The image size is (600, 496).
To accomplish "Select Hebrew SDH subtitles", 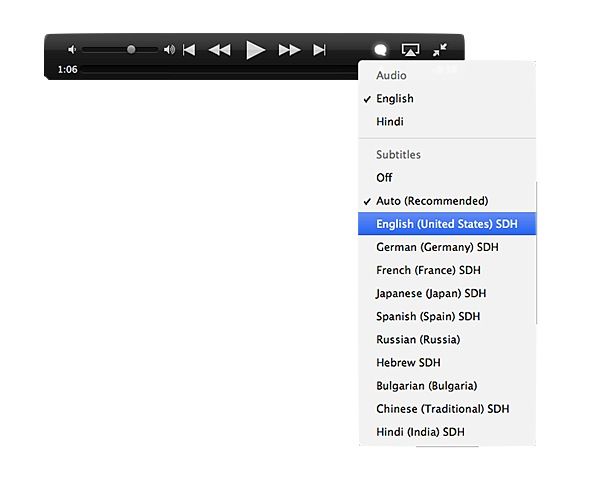I will (447, 362).
